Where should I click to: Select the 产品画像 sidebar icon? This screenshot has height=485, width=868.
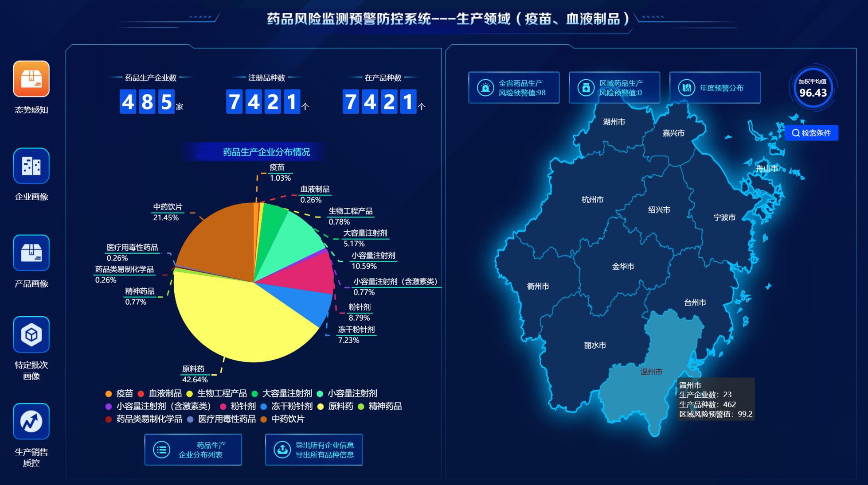31,254
